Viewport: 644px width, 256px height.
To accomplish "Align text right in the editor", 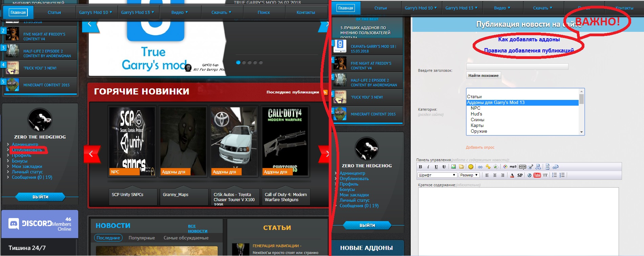I will click(502, 175).
